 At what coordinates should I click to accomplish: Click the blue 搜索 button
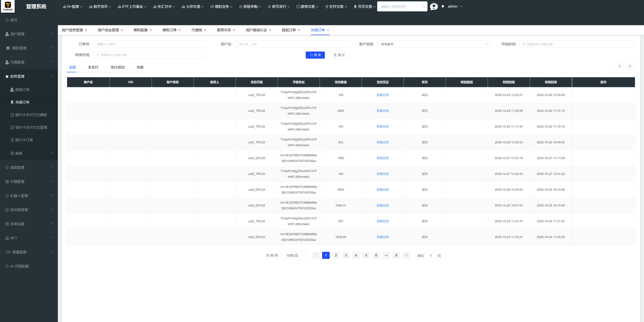point(315,55)
